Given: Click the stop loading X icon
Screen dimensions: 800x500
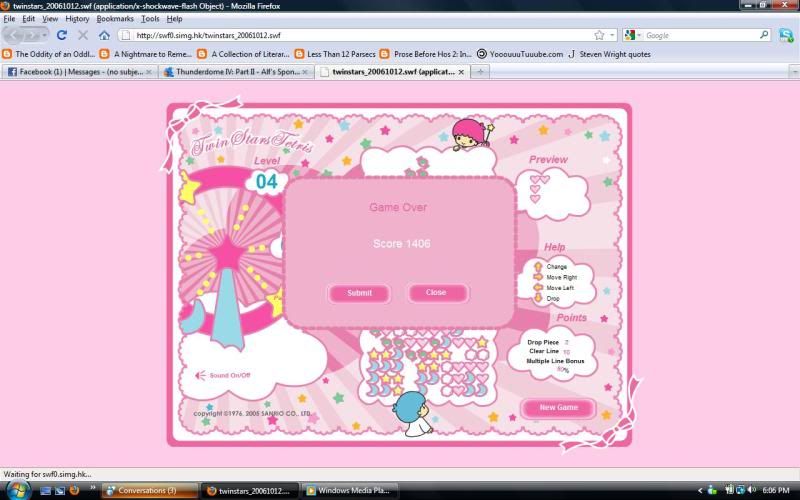Looking at the screenshot, I should coord(83,35).
